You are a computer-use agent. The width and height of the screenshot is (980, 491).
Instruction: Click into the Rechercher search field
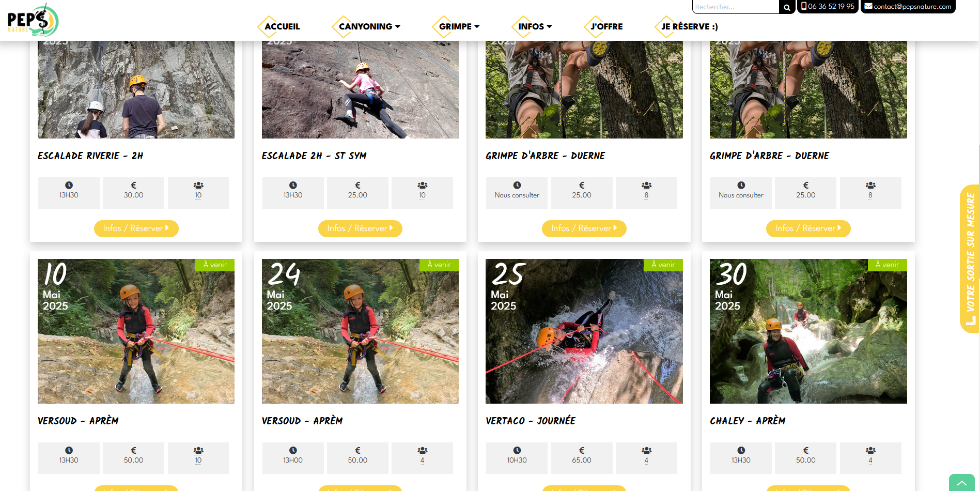pos(736,7)
